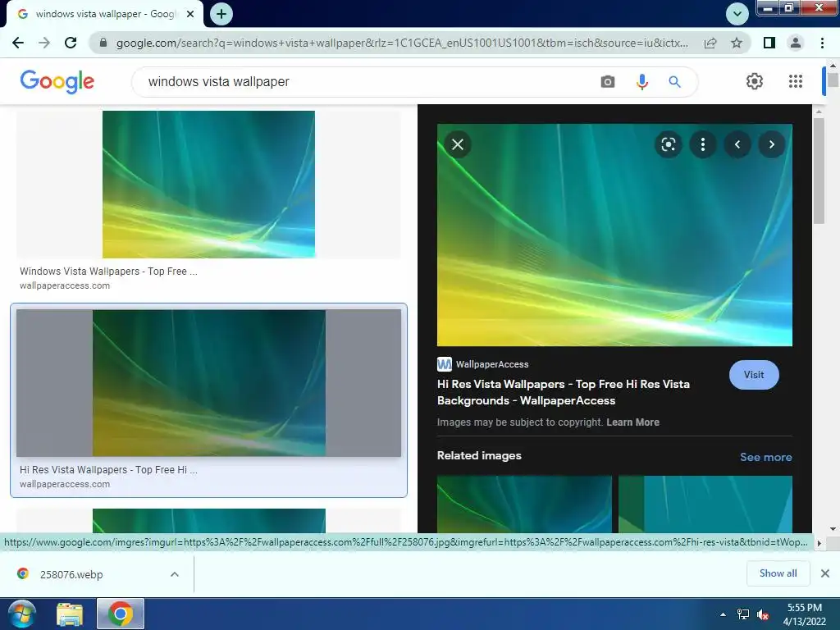
Task: Open Windows Explorer from taskbar
Action: tap(70, 614)
